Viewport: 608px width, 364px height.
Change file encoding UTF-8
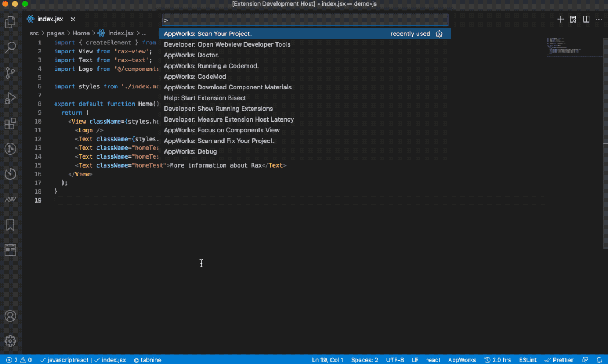(x=395, y=360)
